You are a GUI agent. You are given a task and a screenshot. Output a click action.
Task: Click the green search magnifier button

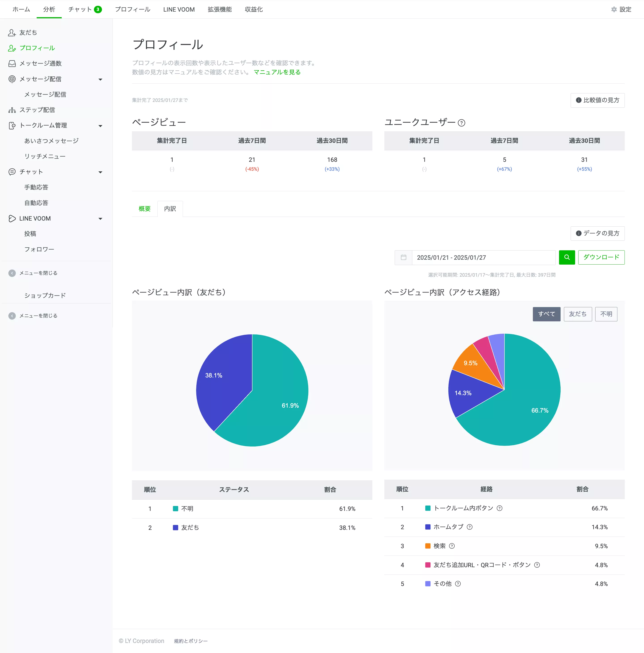pyautogui.click(x=567, y=257)
